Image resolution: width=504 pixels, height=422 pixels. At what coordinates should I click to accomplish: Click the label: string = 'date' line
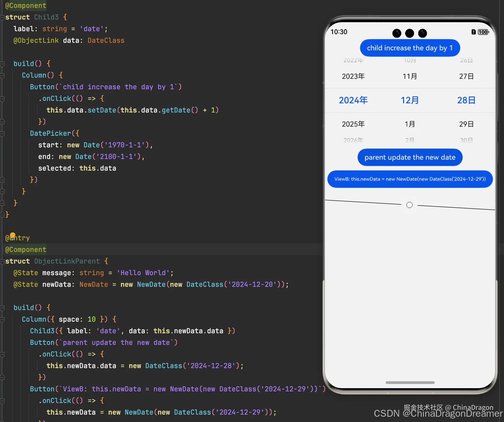point(61,29)
